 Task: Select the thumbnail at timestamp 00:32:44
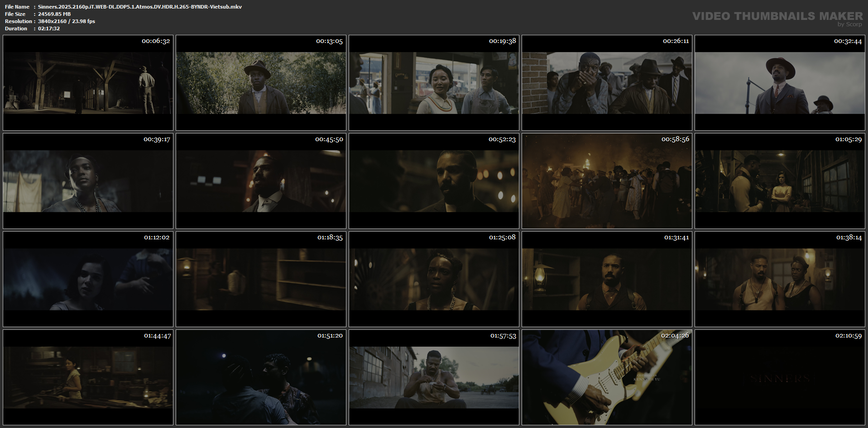pos(780,83)
